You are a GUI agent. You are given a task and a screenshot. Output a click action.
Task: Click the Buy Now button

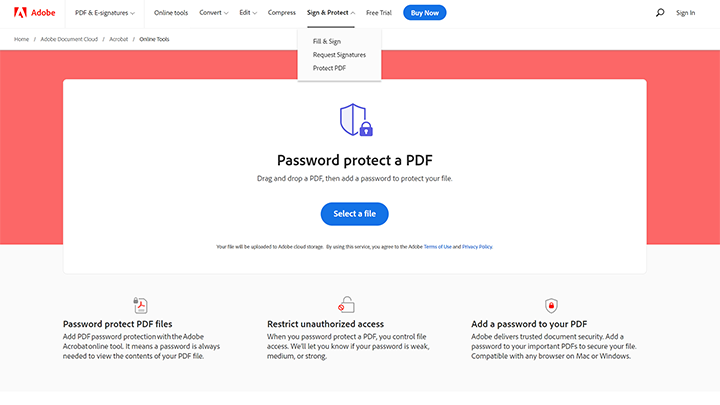pos(425,13)
